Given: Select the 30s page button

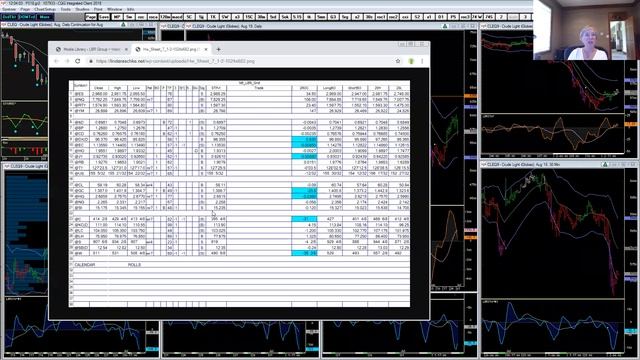Looking at the screenshot, I should pos(369,17).
